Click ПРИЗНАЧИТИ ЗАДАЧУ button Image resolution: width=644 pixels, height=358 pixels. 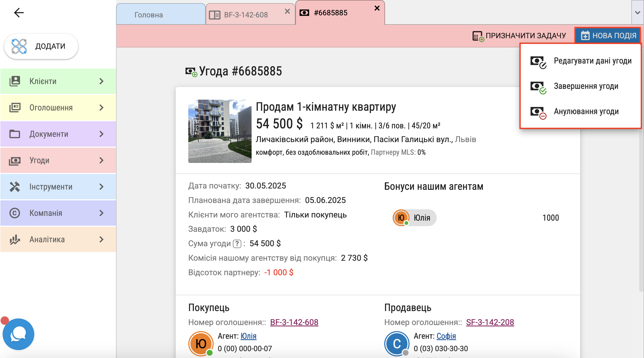click(x=519, y=36)
